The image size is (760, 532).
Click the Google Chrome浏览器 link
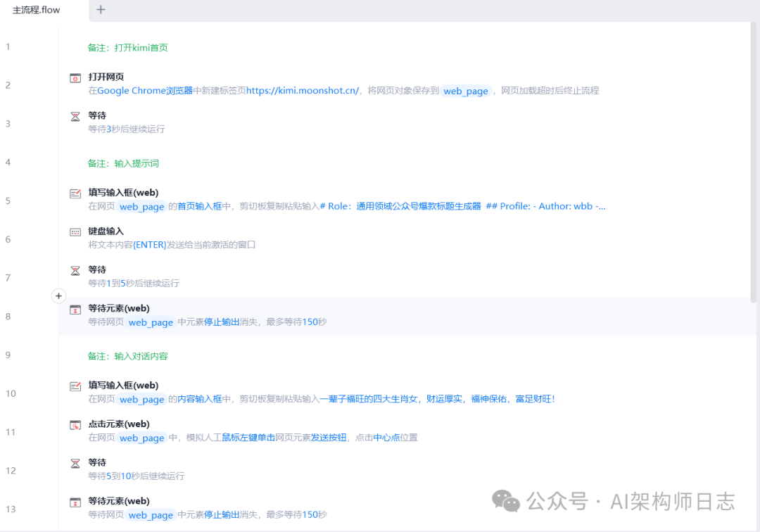[145, 91]
